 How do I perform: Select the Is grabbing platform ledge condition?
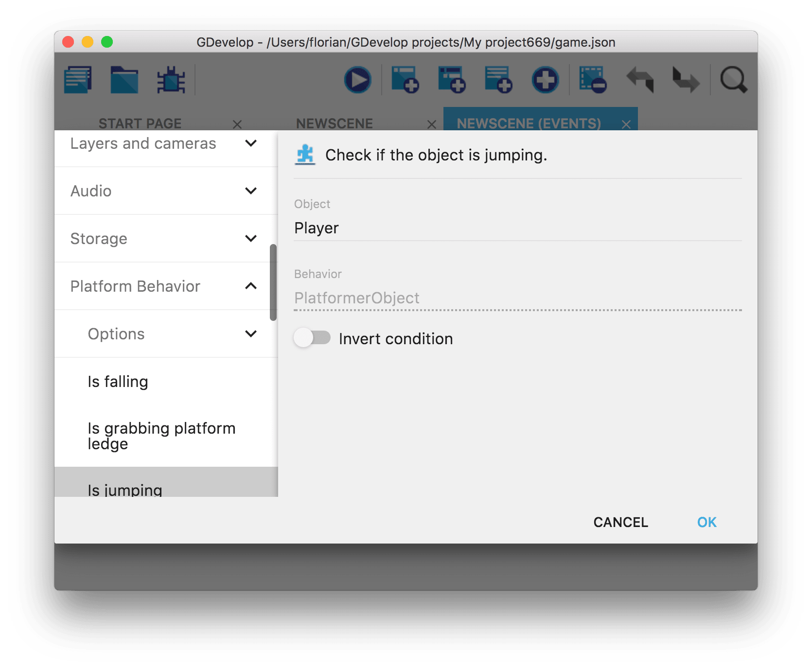point(166,436)
